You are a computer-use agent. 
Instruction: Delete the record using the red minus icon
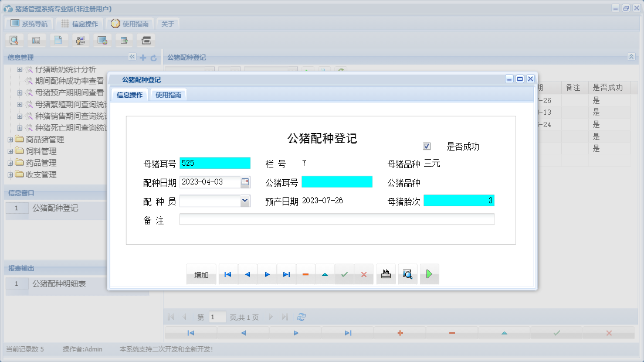coord(305,274)
